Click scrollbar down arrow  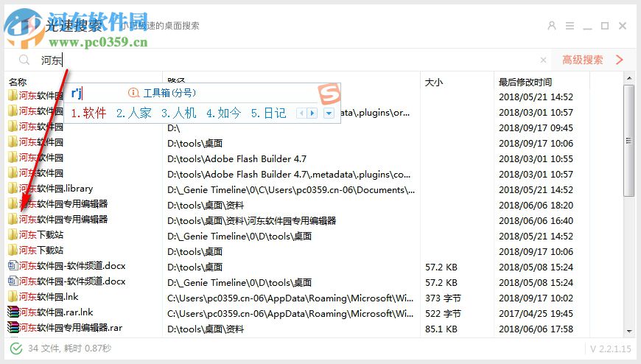click(628, 332)
